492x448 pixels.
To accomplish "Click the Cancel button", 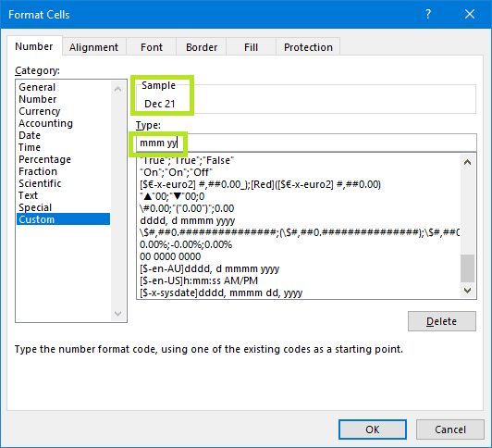I will click(x=450, y=429).
